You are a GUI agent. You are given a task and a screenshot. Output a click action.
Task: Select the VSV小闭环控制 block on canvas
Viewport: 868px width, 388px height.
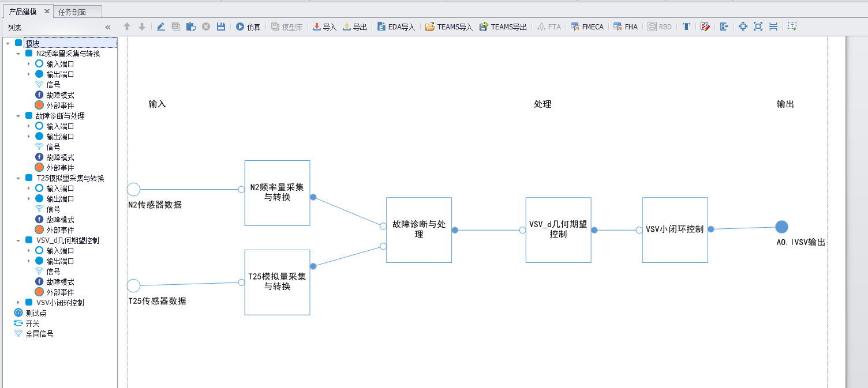coord(675,230)
